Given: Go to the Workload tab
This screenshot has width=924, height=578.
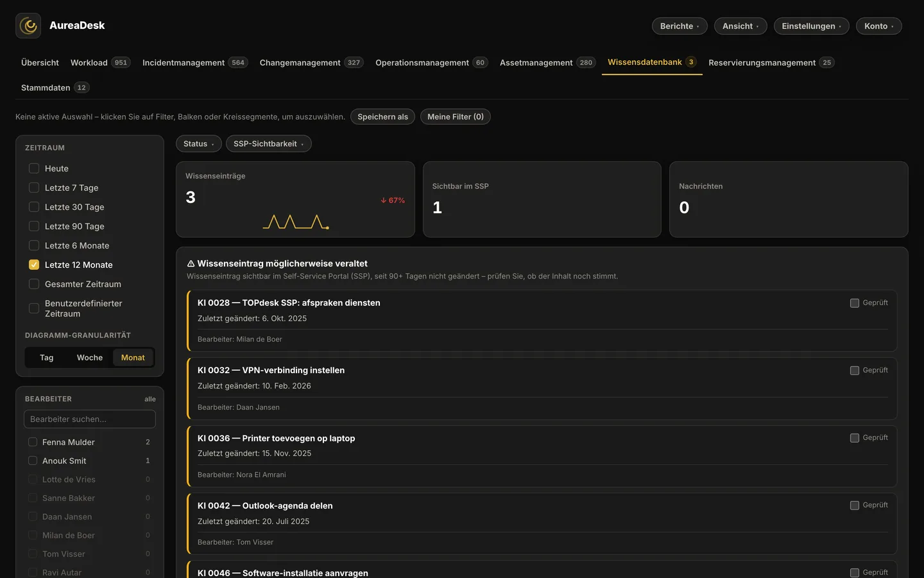Looking at the screenshot, I should click(x=100, y=62).
